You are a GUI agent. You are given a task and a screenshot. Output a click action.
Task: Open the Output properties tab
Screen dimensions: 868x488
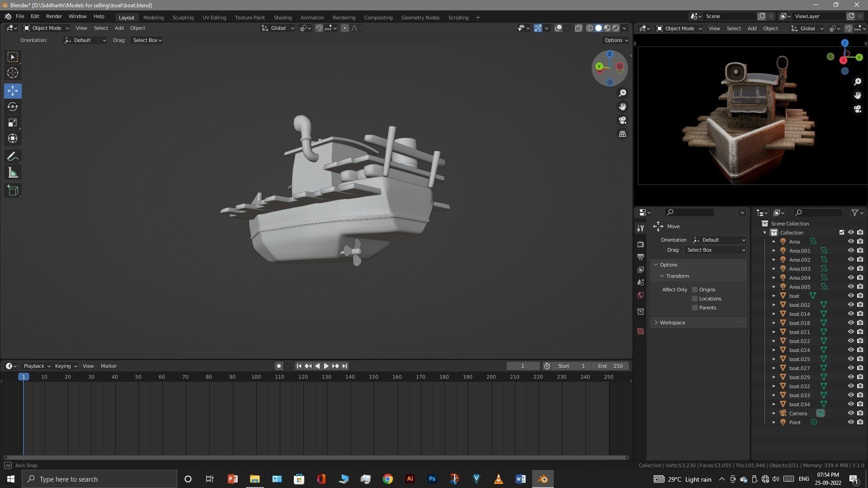(640, 257)
